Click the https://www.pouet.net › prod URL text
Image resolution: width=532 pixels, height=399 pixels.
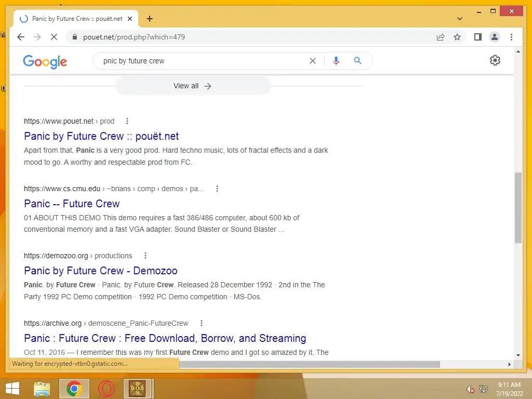69,121
